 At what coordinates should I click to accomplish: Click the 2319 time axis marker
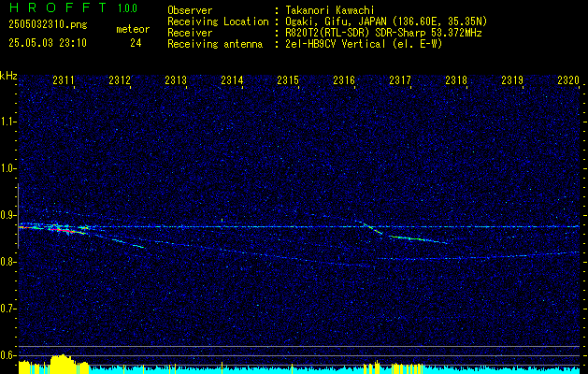click(x=512, y=79)
